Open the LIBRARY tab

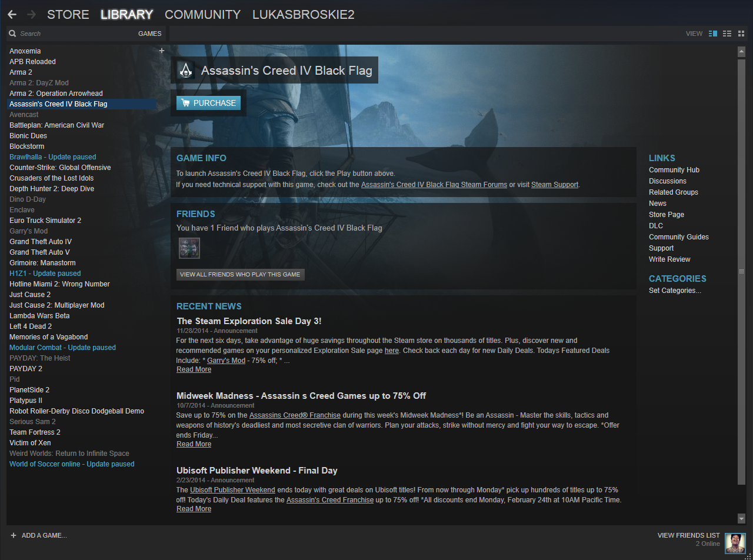(126, 15)
